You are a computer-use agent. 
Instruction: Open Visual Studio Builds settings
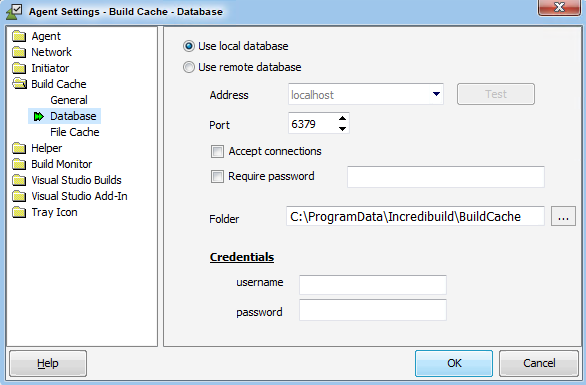[x=76, y=181]
